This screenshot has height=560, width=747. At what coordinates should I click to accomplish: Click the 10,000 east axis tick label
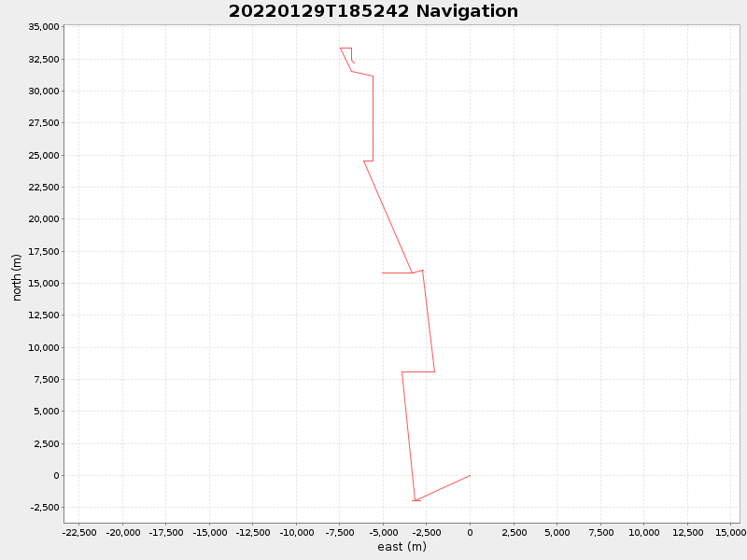point(644,532)
